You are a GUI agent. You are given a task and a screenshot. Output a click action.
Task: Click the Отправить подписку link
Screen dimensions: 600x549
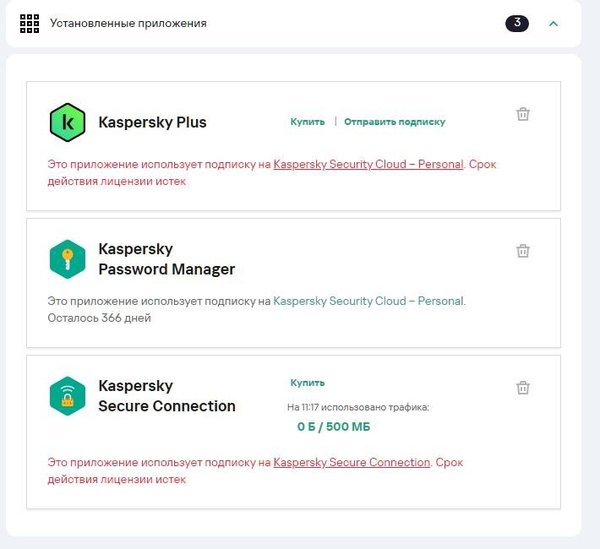point(394,122)
